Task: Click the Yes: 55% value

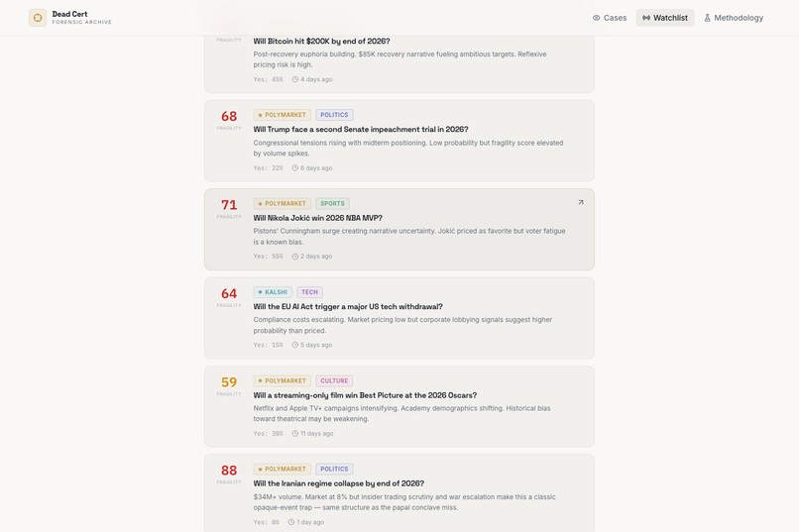Action: coord(268,257)
